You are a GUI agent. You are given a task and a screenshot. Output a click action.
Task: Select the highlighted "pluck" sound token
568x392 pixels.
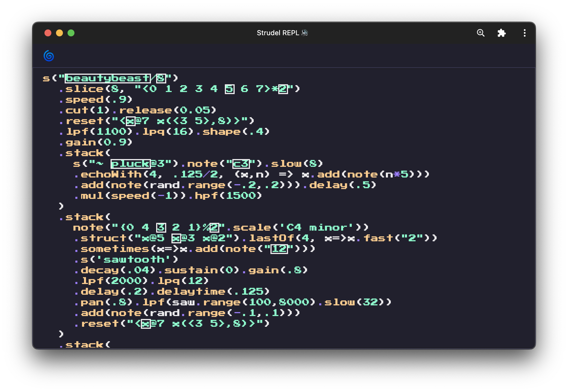(x=130, y=163)
